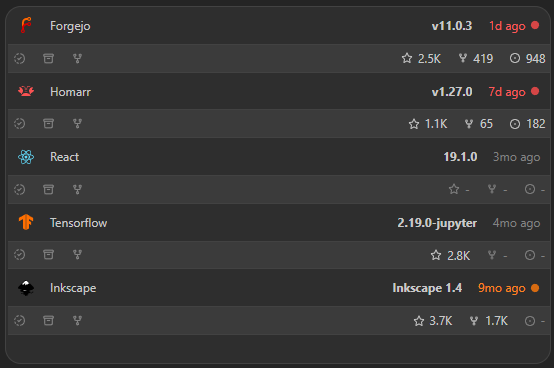Click the Forgejo logo icon

(26, 25)
